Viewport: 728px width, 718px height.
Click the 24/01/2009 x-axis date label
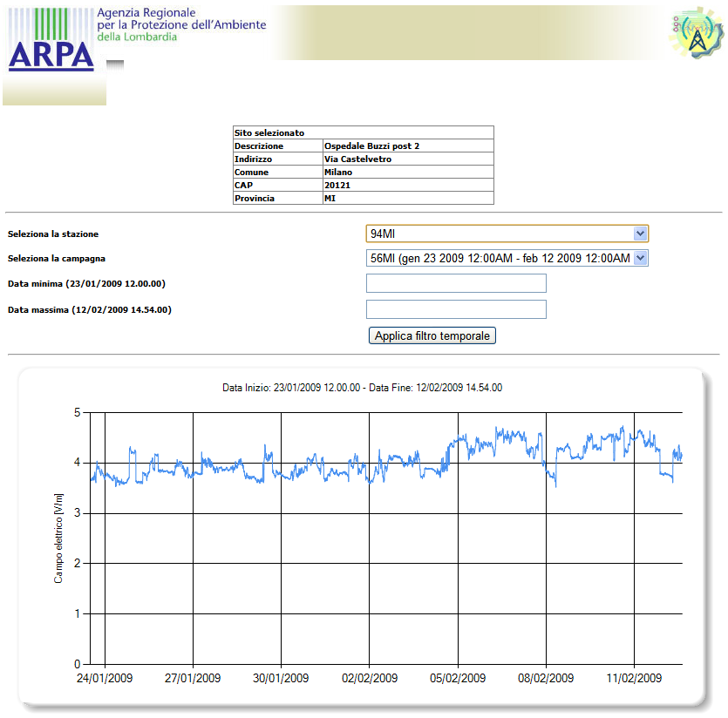point(105,678)
